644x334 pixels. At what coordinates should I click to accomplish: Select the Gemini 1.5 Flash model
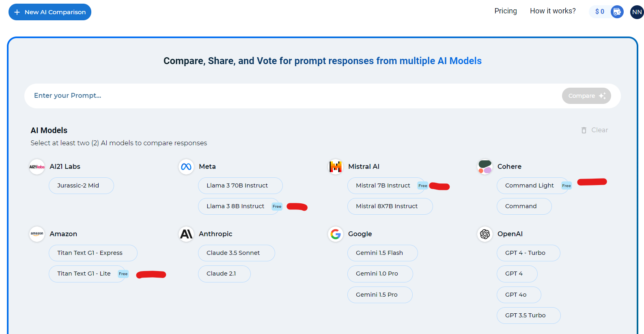[383, 253]
